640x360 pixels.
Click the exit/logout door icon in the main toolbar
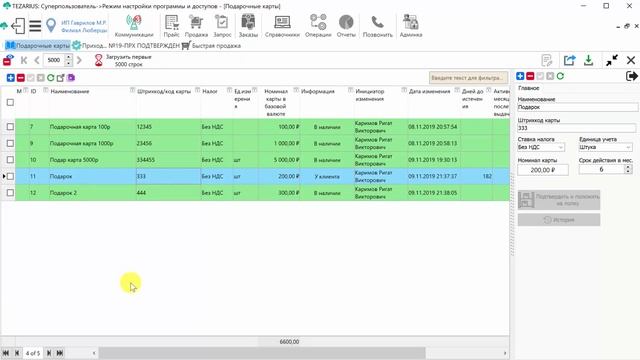click(x=18, y=26)
